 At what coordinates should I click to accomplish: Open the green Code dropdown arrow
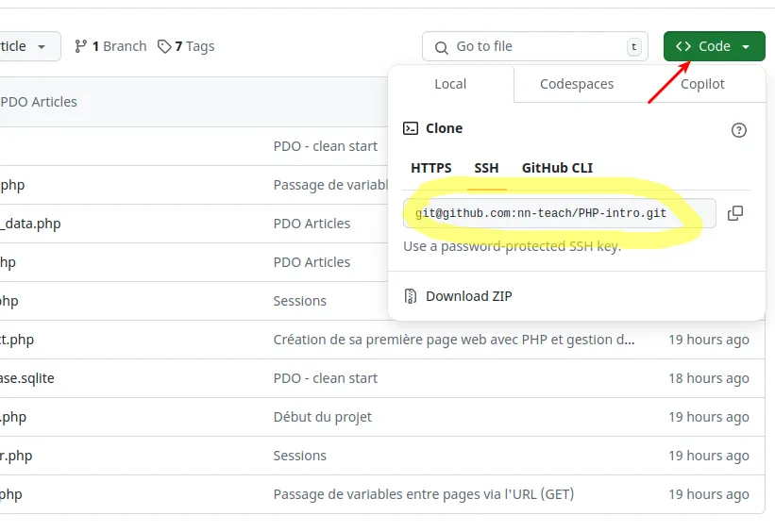746,46
